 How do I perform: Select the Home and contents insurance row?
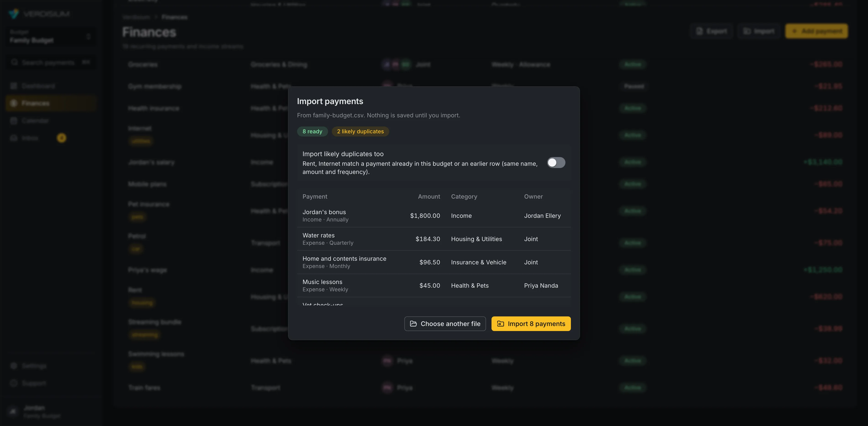pos(434,262)
